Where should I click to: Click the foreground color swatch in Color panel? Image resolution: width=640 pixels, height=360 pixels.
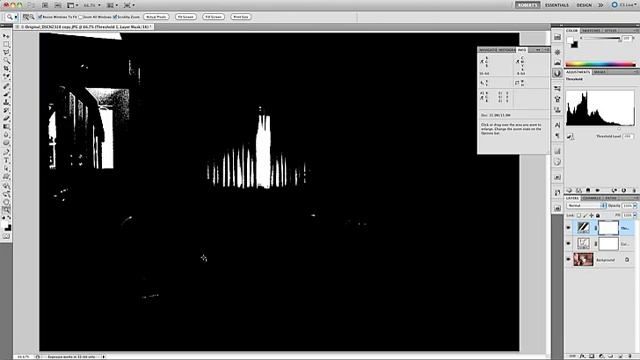(x=570, y=40)
